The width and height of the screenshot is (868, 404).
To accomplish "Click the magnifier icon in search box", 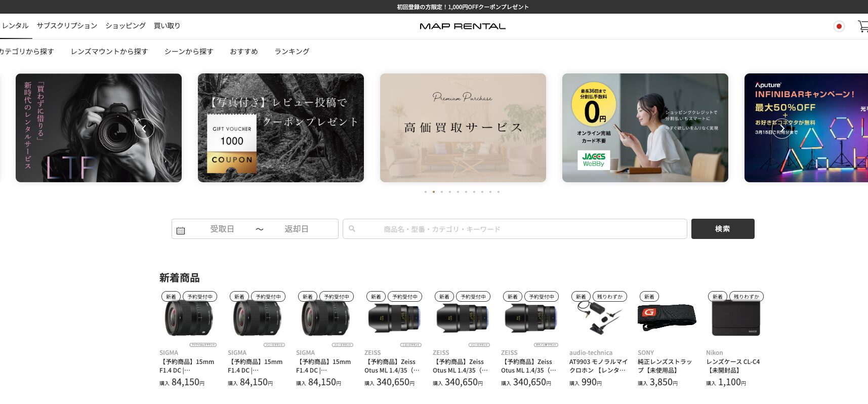I will [352, 229].
